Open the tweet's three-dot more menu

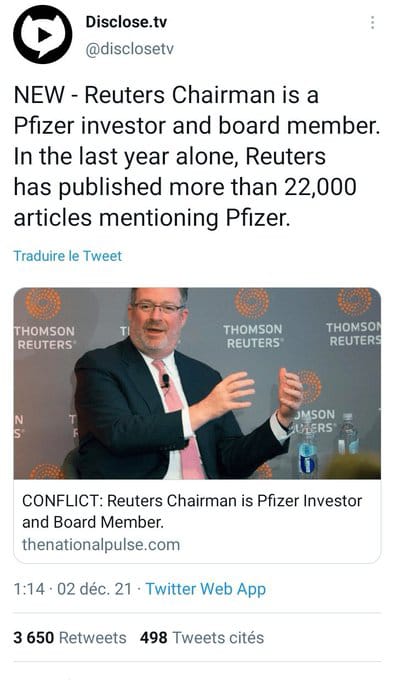coord(372,23)
